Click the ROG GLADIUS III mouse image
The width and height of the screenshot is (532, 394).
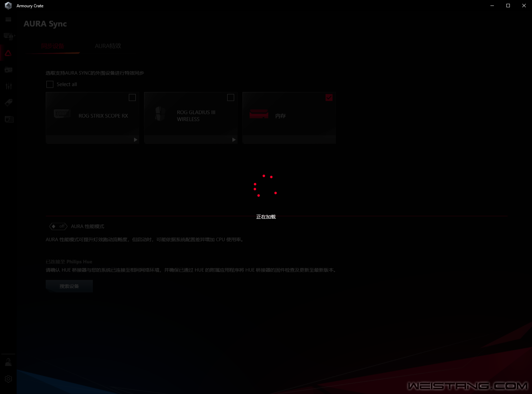click(160, 114)
